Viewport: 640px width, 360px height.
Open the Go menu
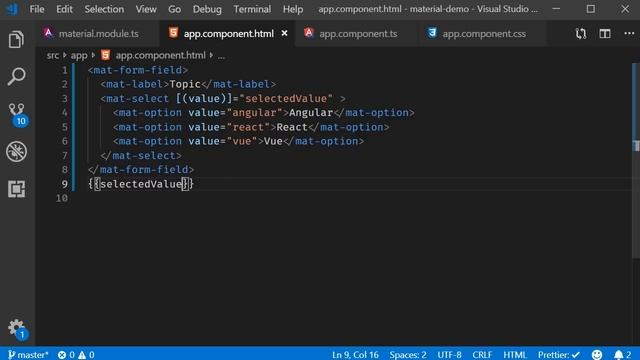tap(174, 9)
